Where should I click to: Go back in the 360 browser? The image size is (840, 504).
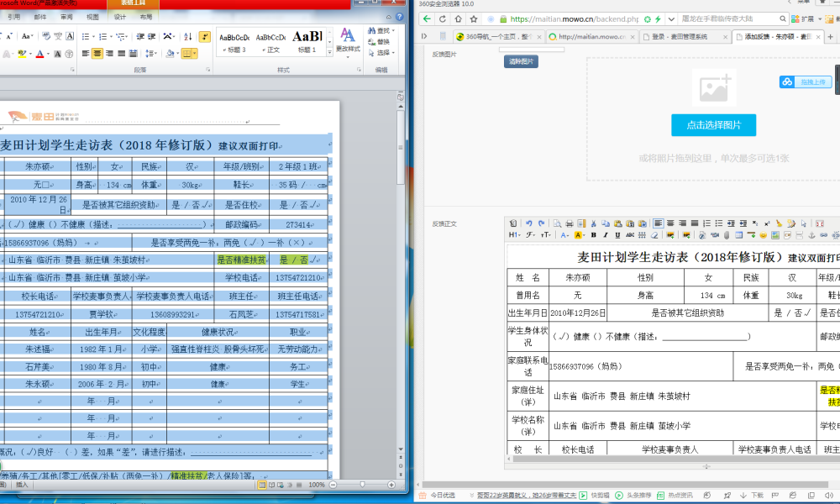point(427,18)
